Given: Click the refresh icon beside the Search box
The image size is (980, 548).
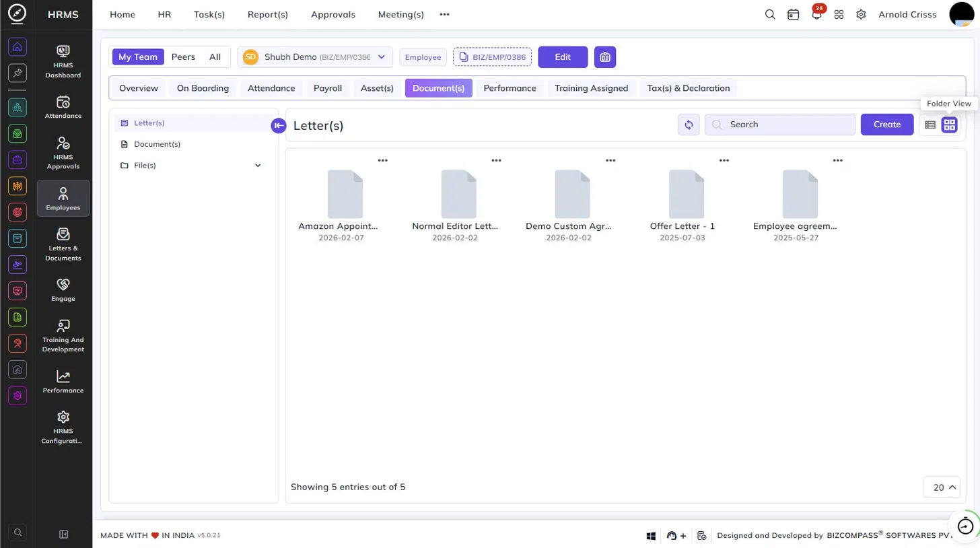Looking at the screenshot, I should (689, 125).
